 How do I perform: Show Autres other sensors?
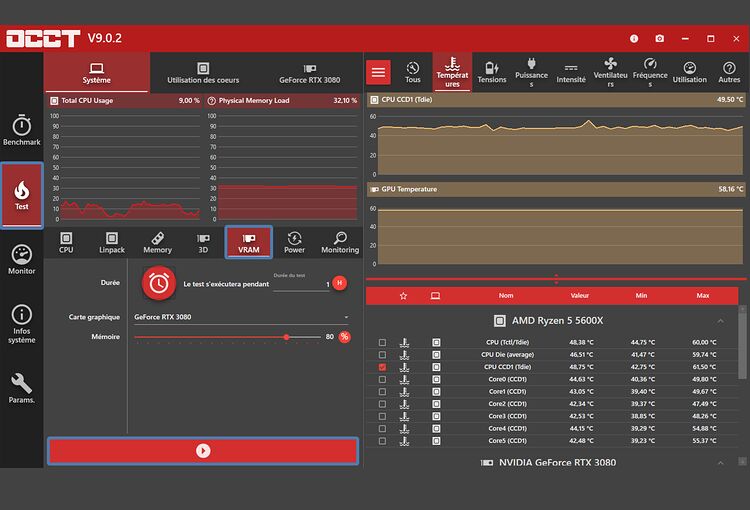coord(729,72)
